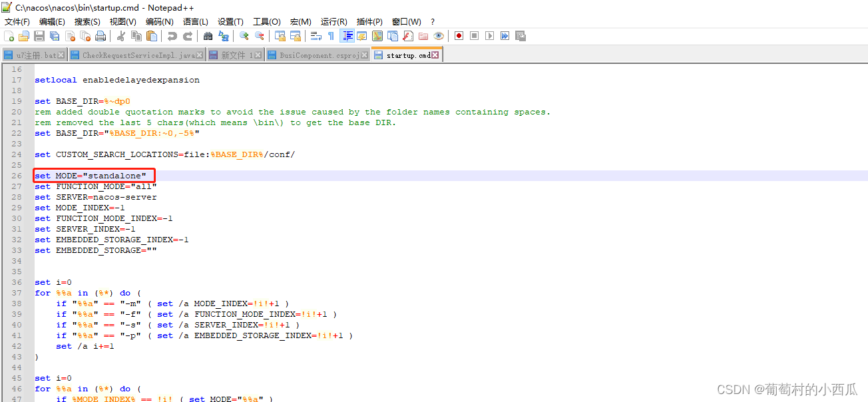Switch to BusiComponent.csproj tab

tap(318, 55)
